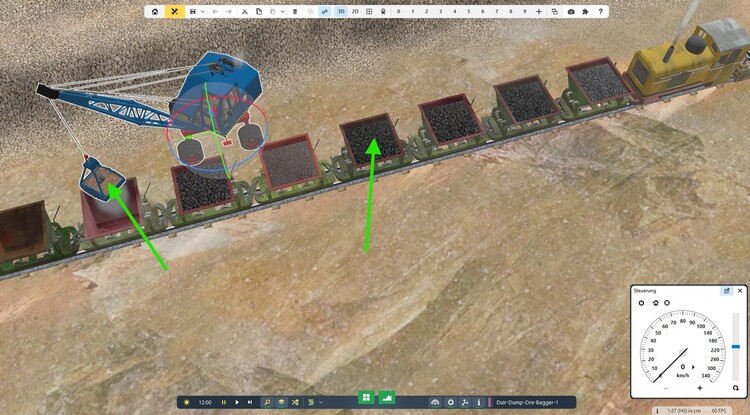Open the green terrain editing button
750x415 pixels.
click(387, 397)
